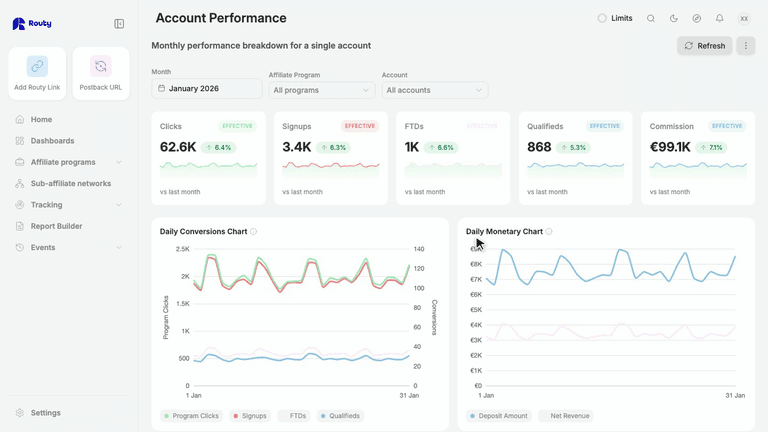Click Qualifieds EFFECTIVE badge
768x432 pixels.
605,126
